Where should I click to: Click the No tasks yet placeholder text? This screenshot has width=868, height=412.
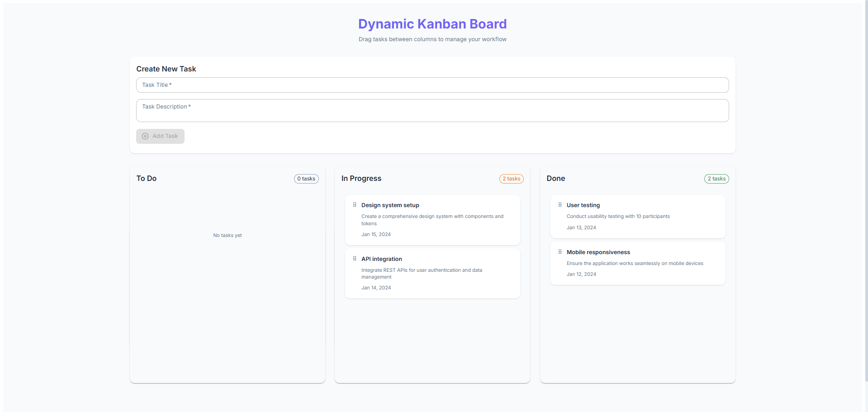point(227,235)
